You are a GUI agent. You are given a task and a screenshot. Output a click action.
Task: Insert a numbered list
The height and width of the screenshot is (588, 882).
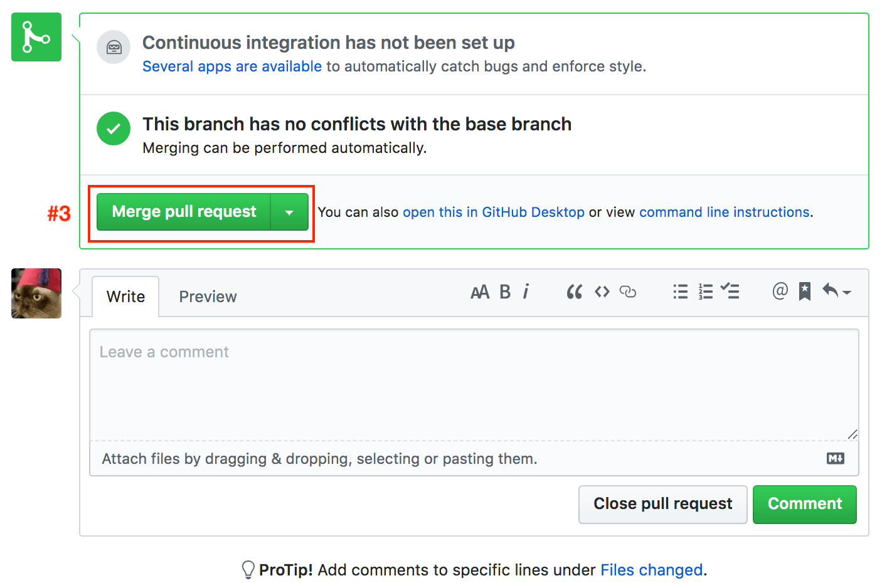click(706, 292)
